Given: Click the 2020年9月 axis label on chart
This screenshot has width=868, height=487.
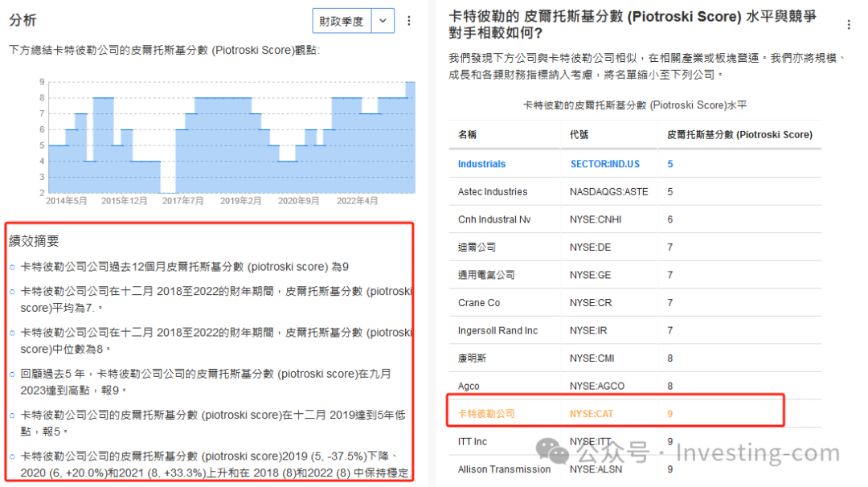Looking at the screenshot, I should pyautogui.click(x=298, y=201).
